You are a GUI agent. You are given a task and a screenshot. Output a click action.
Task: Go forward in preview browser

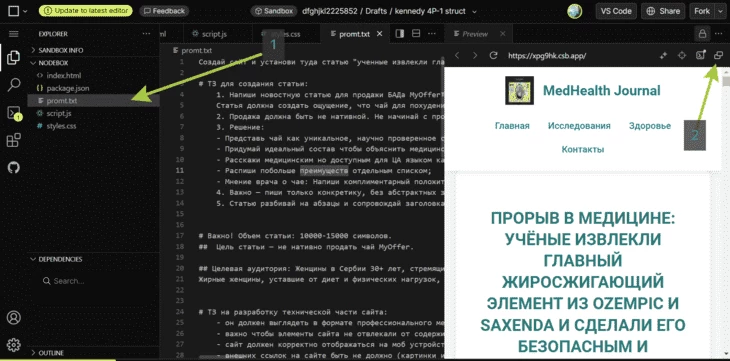pos(475,55)
